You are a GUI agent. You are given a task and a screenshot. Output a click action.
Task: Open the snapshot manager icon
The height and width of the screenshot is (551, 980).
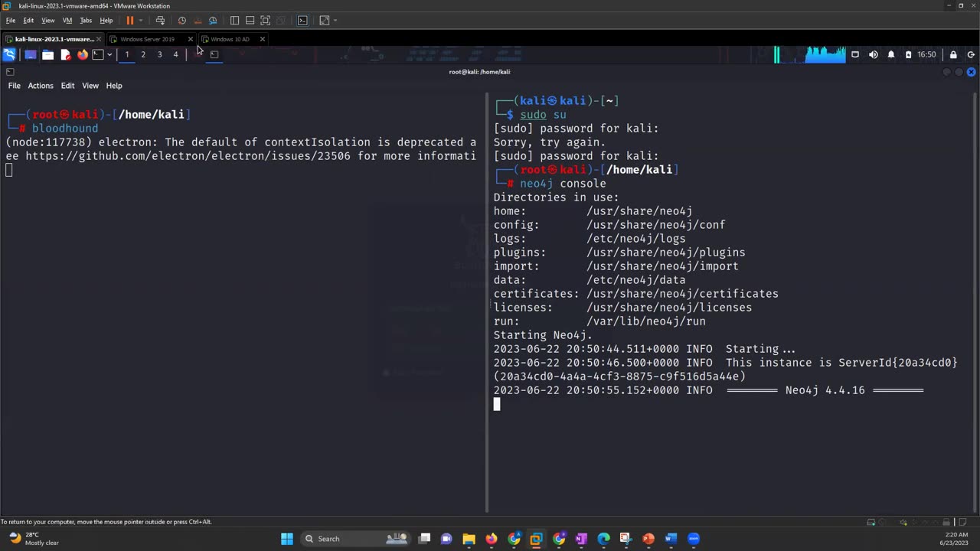pos(213,21)
